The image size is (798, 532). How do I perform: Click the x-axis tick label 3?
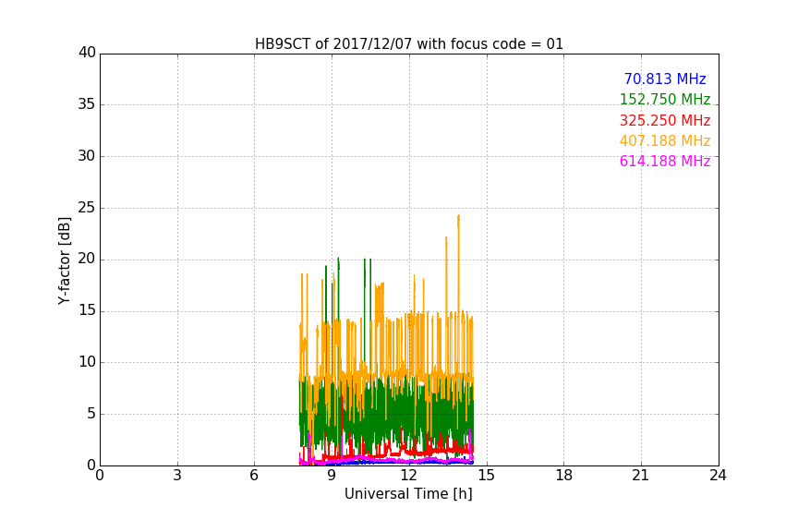click(177, 476)
